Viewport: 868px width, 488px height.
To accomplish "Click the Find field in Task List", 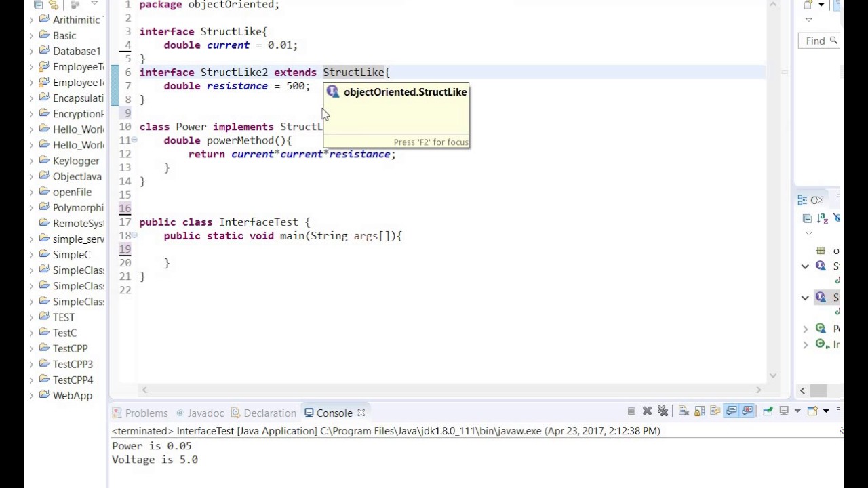I will coord(819,41).
